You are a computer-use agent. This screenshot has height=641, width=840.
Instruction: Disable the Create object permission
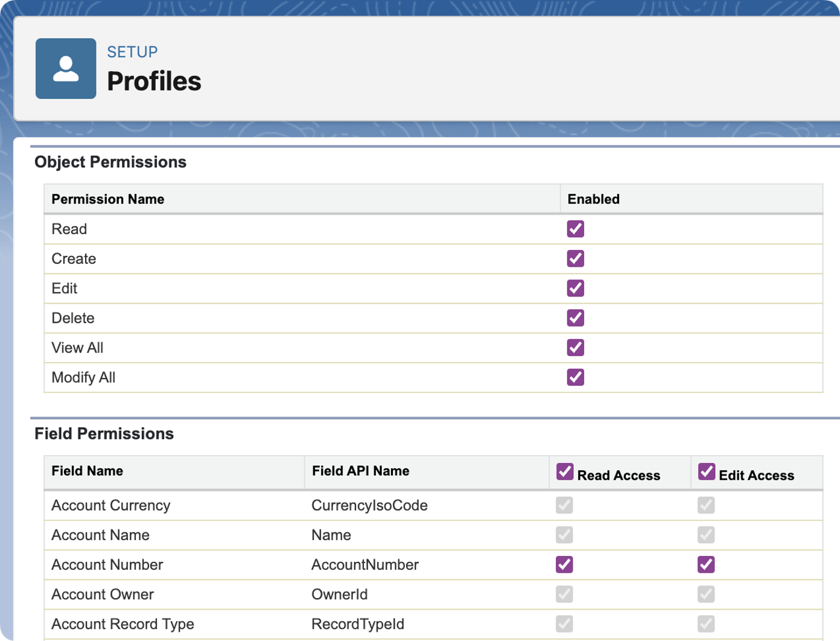coord(575,258)
